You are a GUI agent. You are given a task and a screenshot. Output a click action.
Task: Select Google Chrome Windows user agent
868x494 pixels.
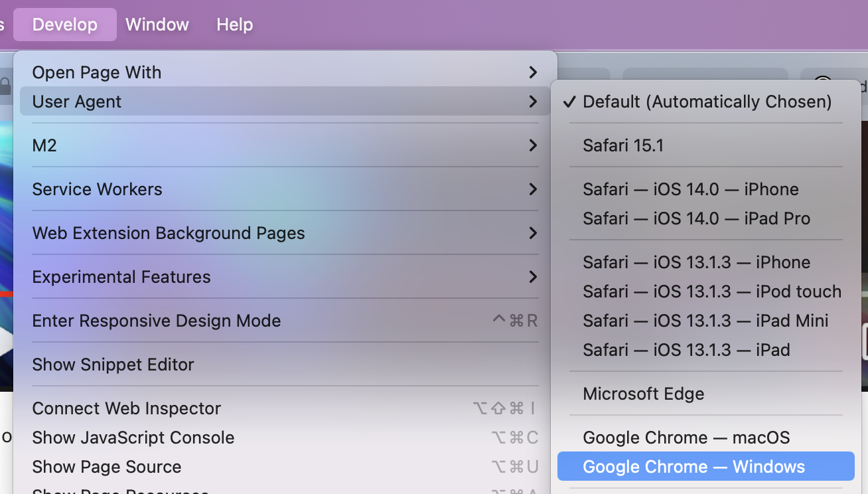pos(706,467)
